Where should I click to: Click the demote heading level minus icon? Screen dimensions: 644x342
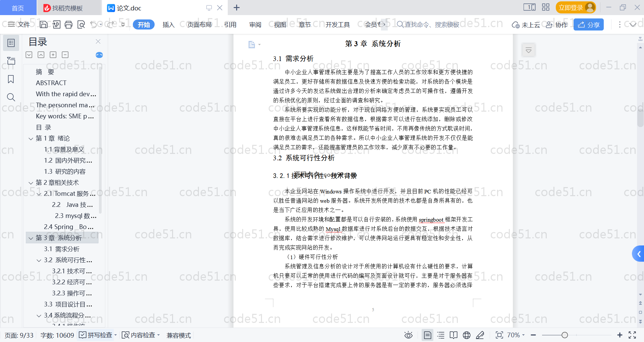pyautogui.click(x=65, y=55)
